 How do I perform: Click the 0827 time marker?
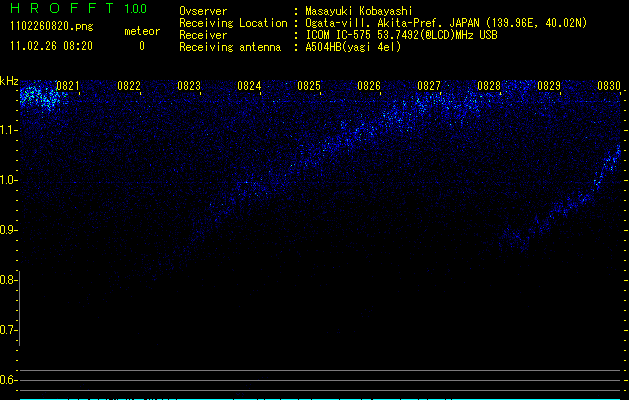(x=428, y=85)
